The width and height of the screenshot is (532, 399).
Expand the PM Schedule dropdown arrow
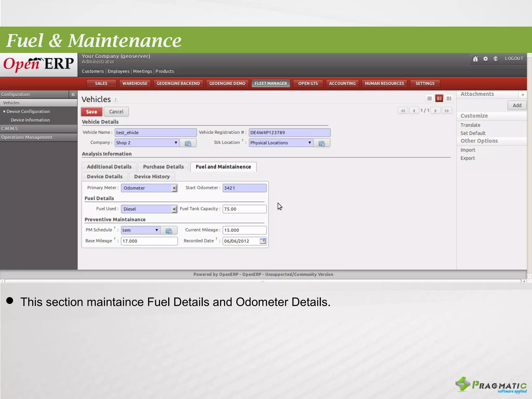(157, 230)
